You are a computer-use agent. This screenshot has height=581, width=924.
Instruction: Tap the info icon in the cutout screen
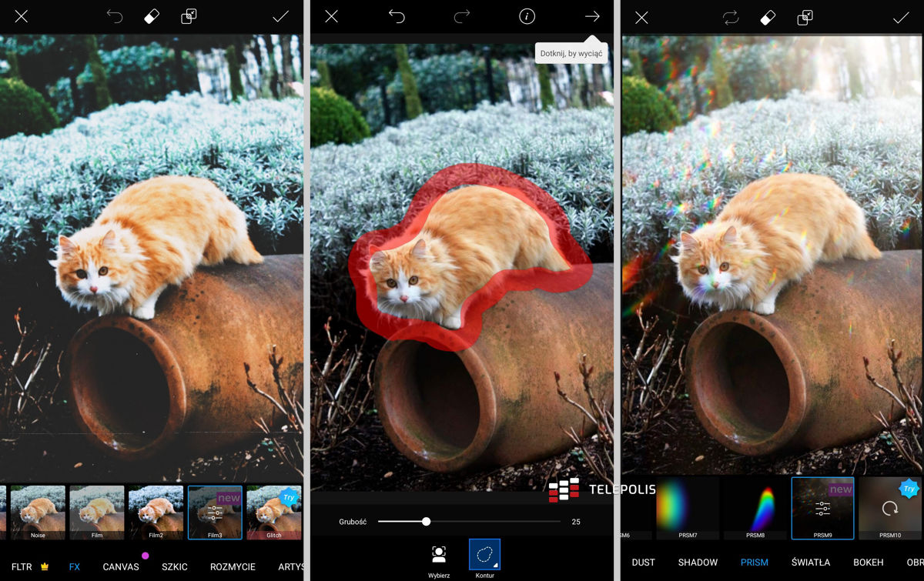527,17
